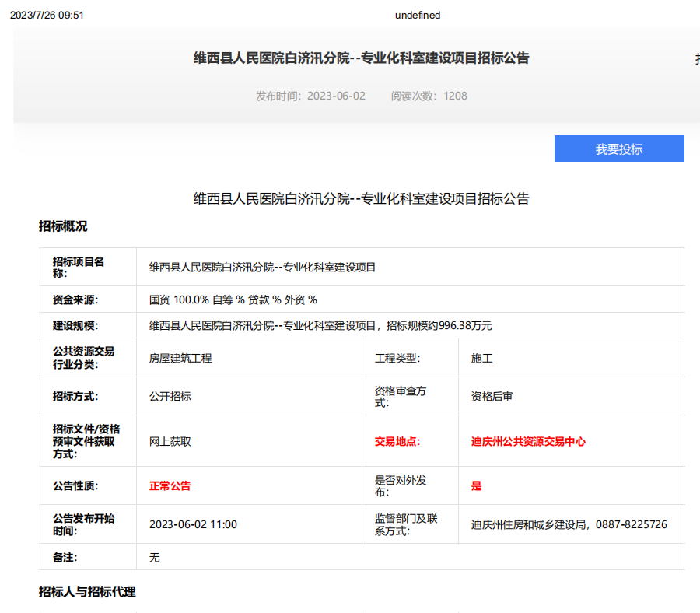This screenshot has width=700, height=613.
Task: Click the 网上获取 document acquisition value
Action: click(170, 441)
